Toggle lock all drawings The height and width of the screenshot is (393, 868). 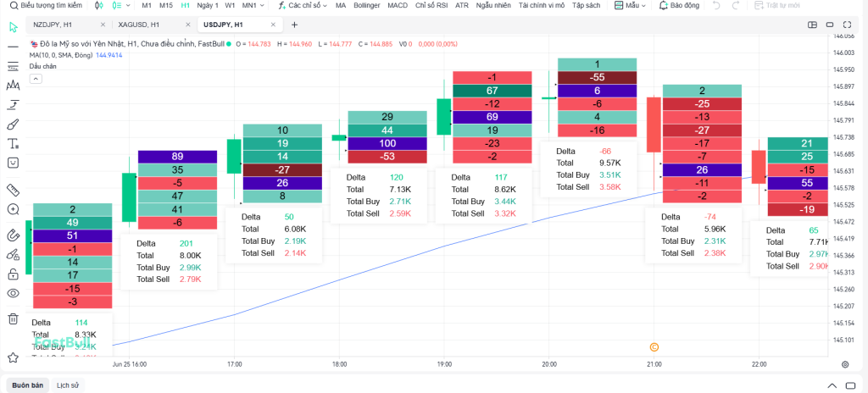13,274
